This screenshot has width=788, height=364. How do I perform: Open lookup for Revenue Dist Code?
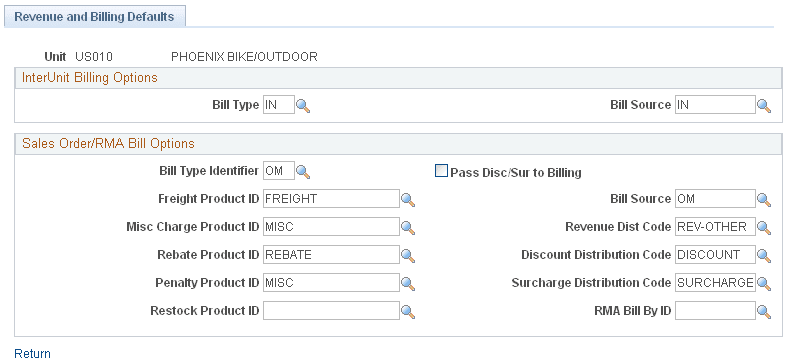[x=764, y=228]
